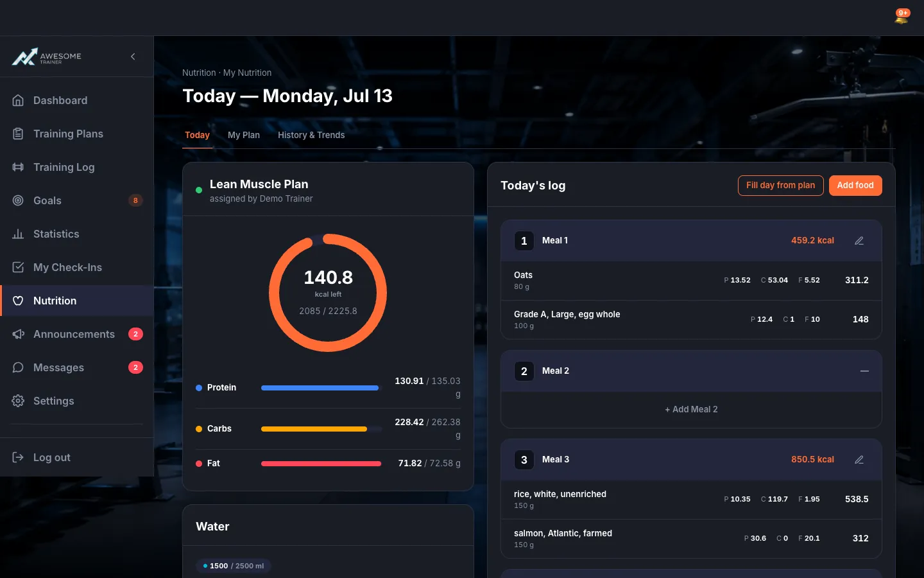The width and height of the screenshot is (924, 578).
Task: Collapse the sidebar with the chevron
Action: [x=133, y=57]
